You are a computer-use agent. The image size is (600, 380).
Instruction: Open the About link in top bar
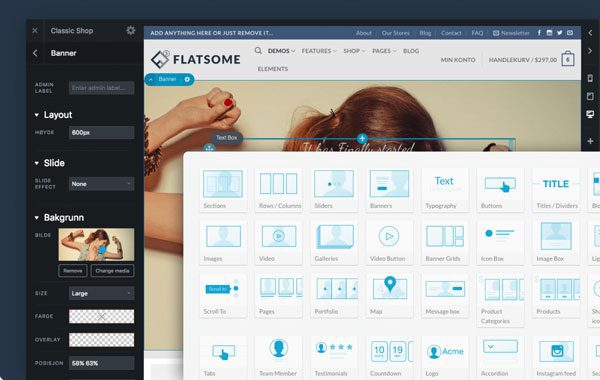coord(364,33)
